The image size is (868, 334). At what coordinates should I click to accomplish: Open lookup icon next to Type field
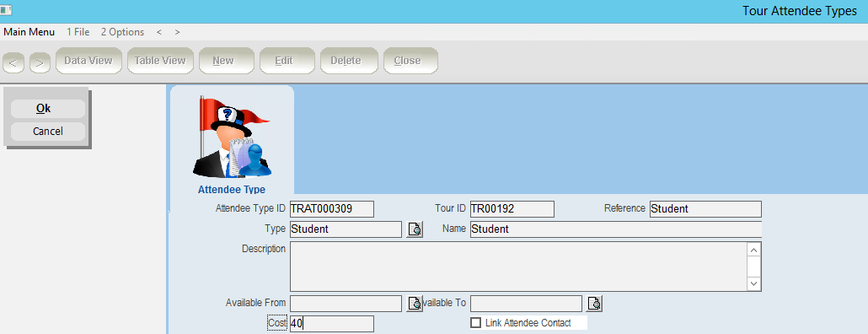point(415,229)
